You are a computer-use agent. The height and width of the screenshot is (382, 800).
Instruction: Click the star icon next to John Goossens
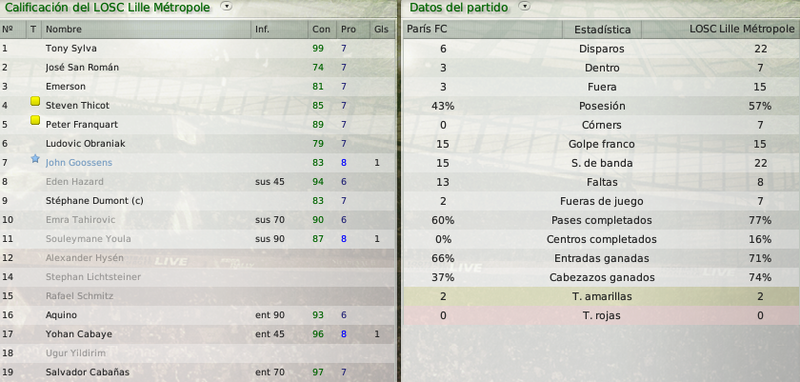tap(35, 159)
